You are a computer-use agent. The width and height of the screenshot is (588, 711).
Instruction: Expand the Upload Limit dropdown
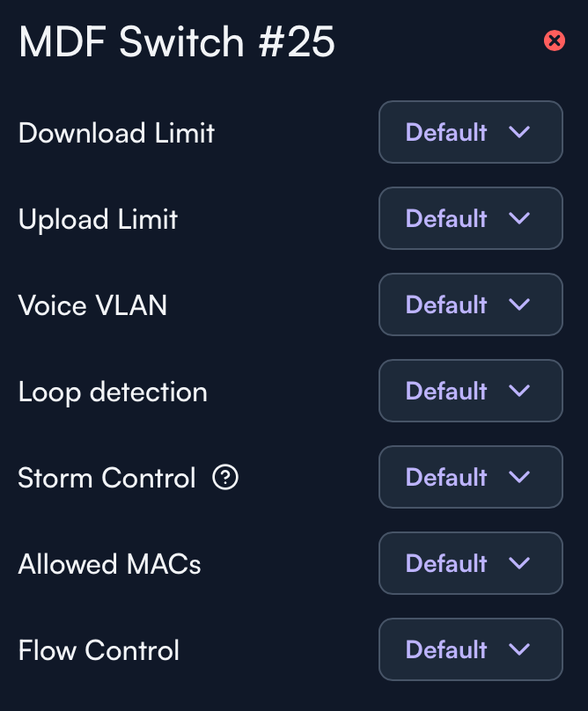[470, 218]
